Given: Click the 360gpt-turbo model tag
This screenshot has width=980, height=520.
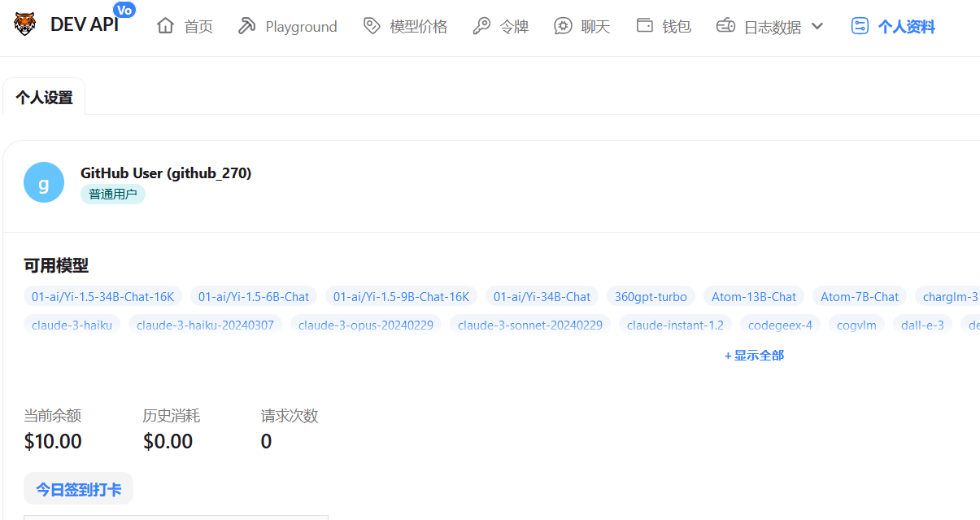Looking at the screenshot, I should pyautogui.click(x=651, y=296).
